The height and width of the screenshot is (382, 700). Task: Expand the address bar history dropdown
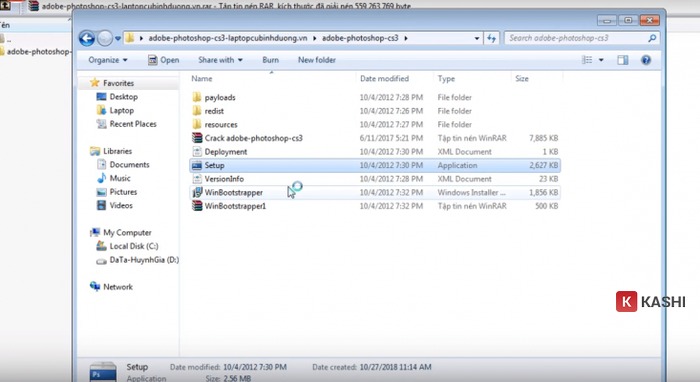[x=477, y=38]
